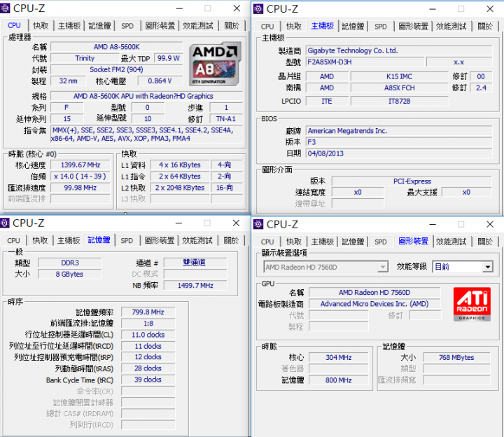Click the graphic interface version PCI-Express
This screenshot has height=437, width=504.
coord(412,181)
